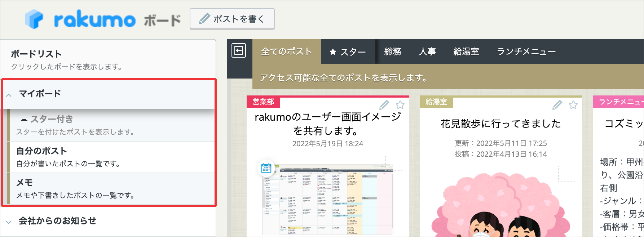Switch to the 総務 tab
The image size is (644, 237).
click(393, 52)
